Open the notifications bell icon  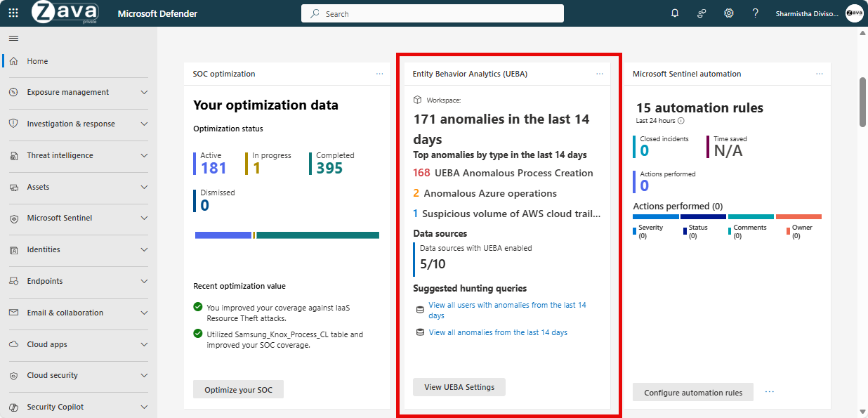pos(675,13)
